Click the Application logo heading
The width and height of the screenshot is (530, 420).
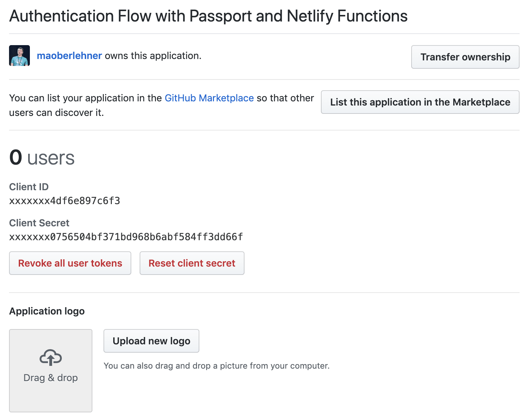click(x=47, y=311)
